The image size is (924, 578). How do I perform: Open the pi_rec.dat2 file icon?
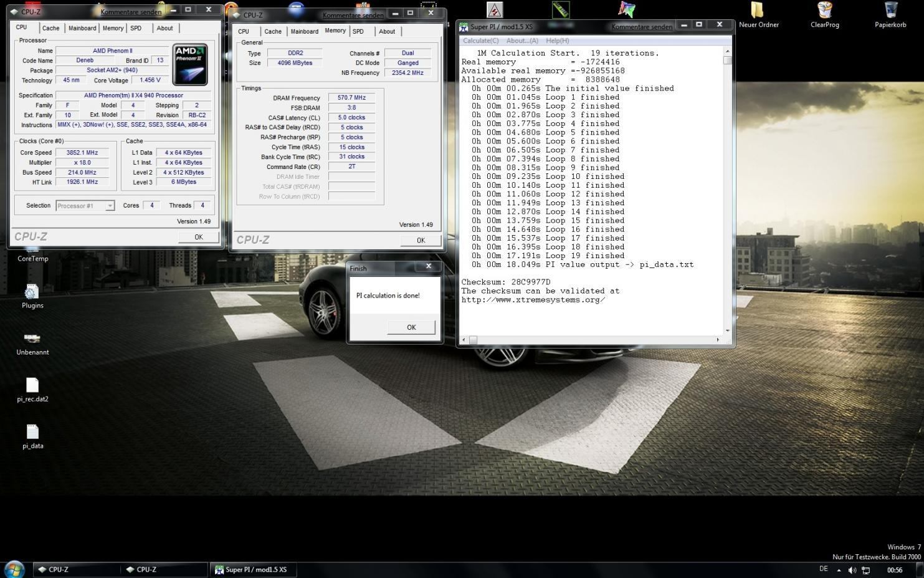(x=32, y=390)
